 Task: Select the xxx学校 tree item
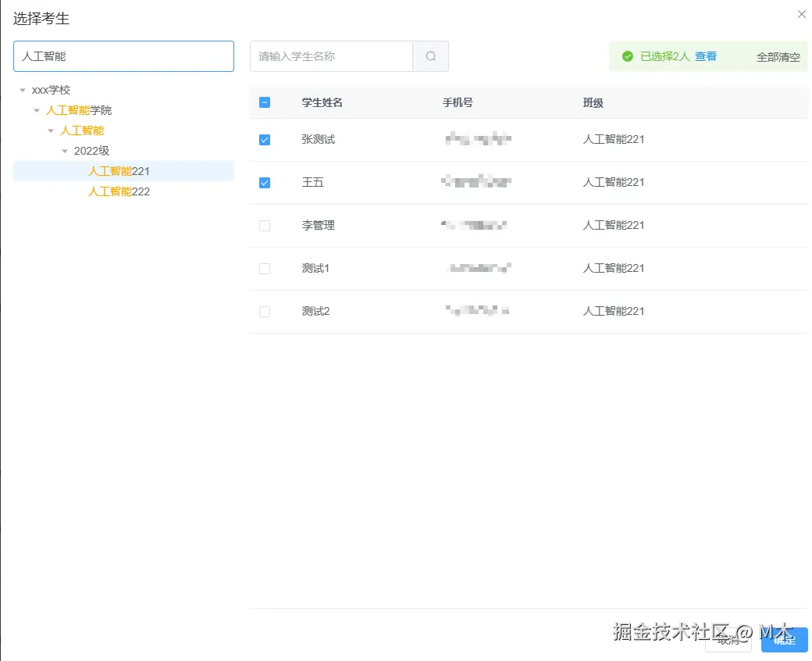[x=51, y=90]
